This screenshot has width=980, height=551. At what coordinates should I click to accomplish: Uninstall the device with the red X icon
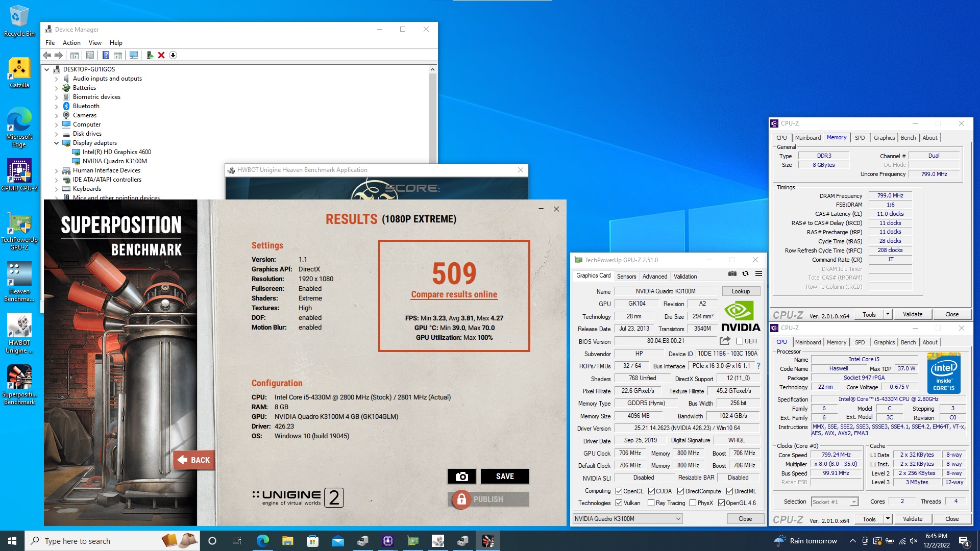[x=161, y=55]
